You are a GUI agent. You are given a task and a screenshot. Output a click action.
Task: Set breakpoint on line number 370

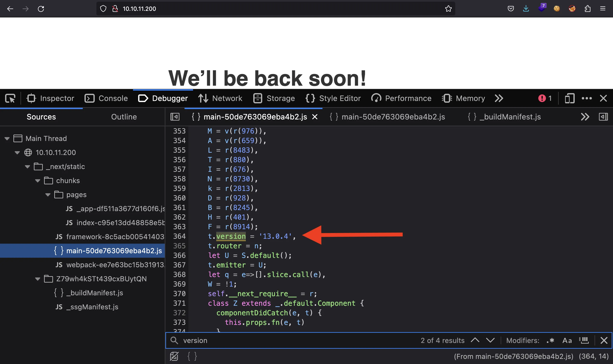[x=179, y=294]
